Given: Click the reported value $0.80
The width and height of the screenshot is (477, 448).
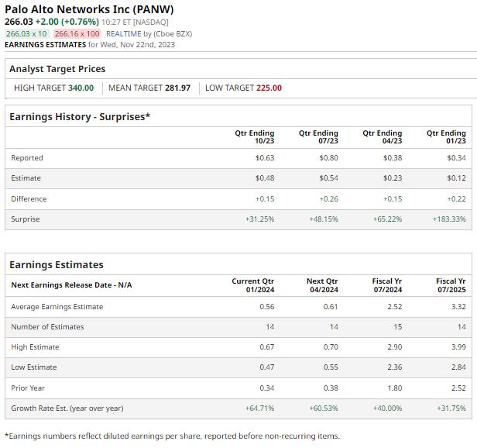Looking at the screenshot, I should click(x=329, y=158).
